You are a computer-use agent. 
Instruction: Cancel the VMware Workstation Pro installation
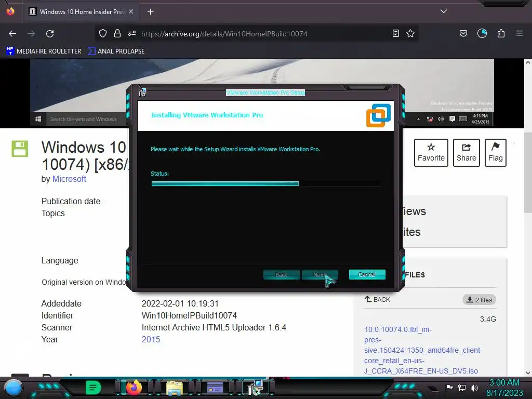pos(367,275)
